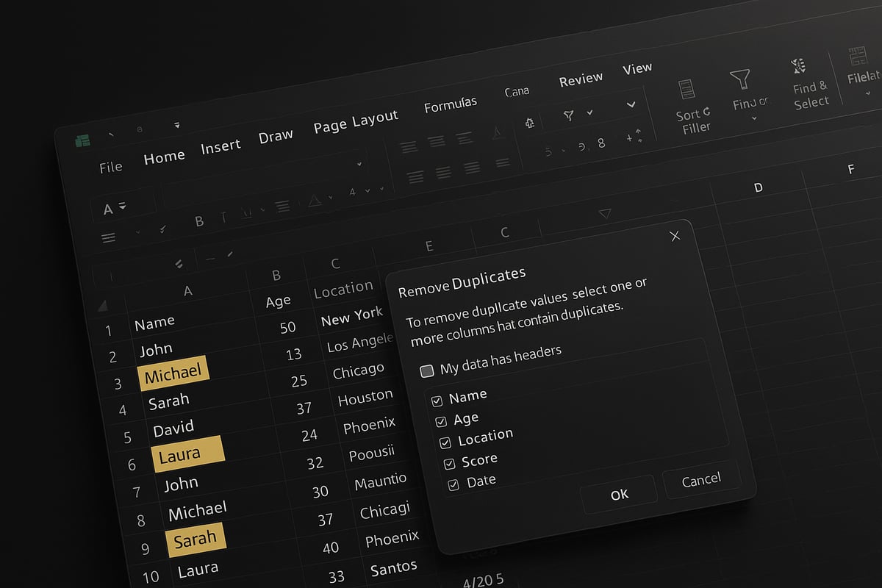The image size is (882, 588).
Task: Click the green Excel app icon
Action: pyautogui.click(x=82, y=140)
